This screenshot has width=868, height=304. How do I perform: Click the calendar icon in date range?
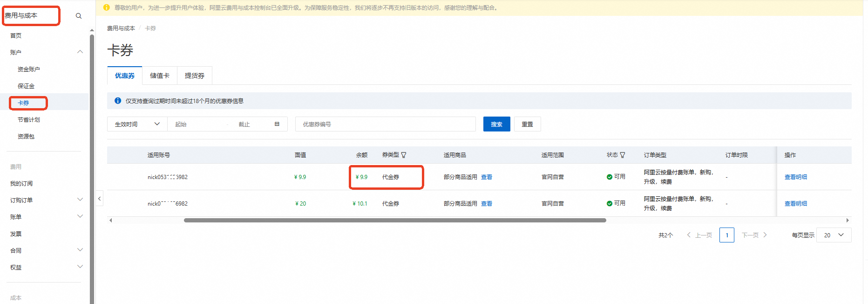(x=277, y=124)
